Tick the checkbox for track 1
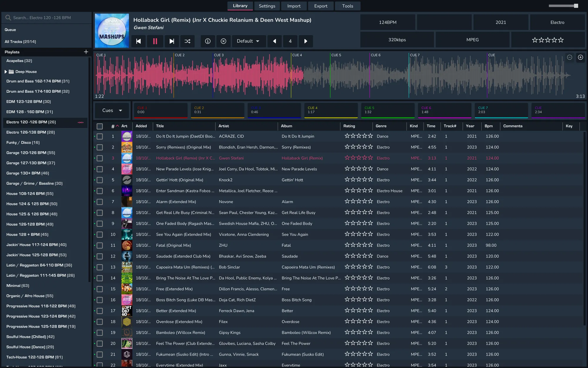Viewport: 588px width, 368px height. pos(100,136)
